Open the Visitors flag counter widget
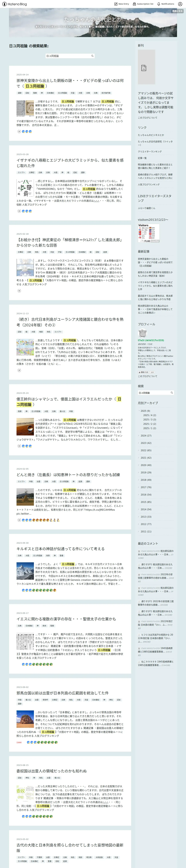186x868 pixels. click(148, 233)
